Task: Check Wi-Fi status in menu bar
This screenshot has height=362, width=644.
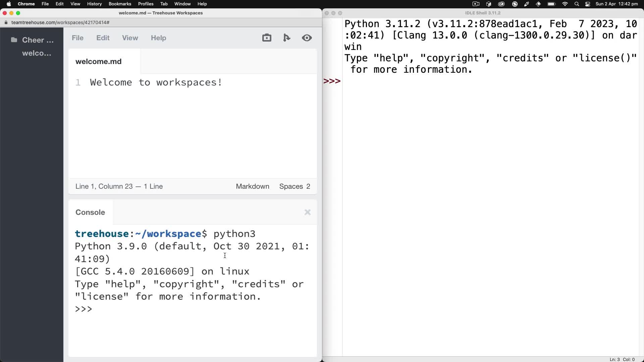Action: [565, 4]
